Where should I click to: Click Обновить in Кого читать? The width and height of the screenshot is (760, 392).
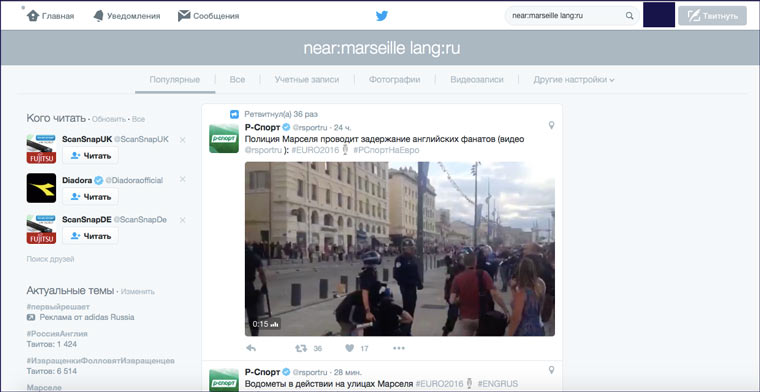coord(109,119)
